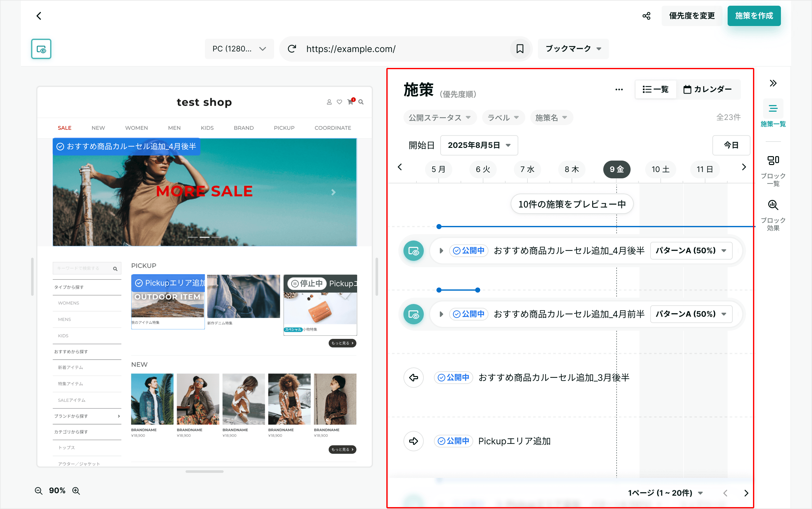
Task: Open ブロック効果 in the right sidebar
Action: pyautogui.click(x=773, y=215)
